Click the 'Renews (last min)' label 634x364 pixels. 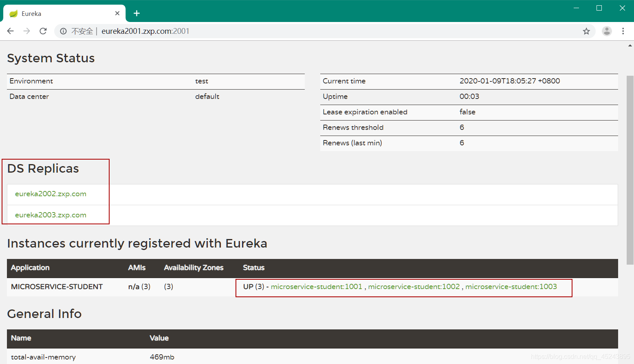point(352,143)
